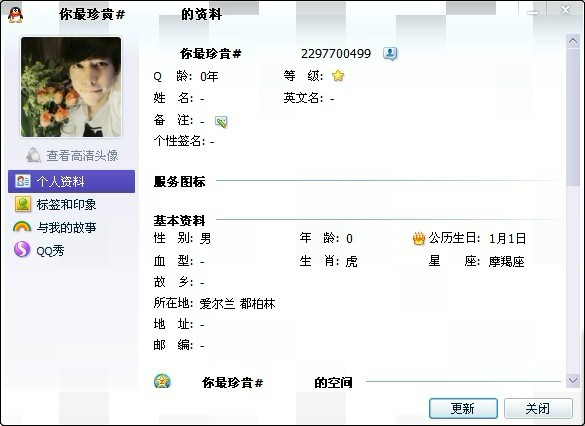Click the QQ penguin logo in title bar
The width and height of the screenshot is (585, 426).
pos(15,15)
